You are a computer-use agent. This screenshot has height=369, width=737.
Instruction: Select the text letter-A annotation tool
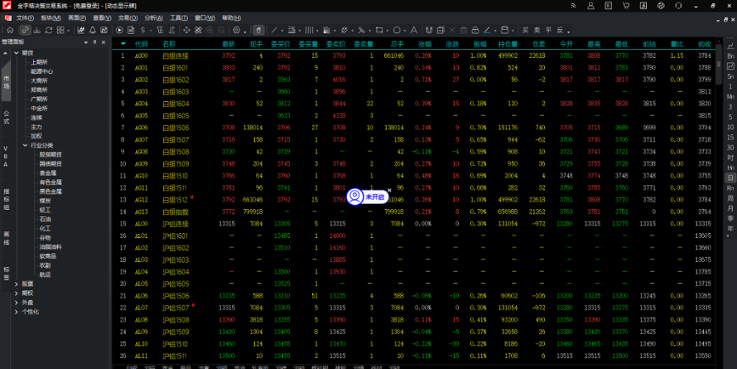[x=414, y=30]
